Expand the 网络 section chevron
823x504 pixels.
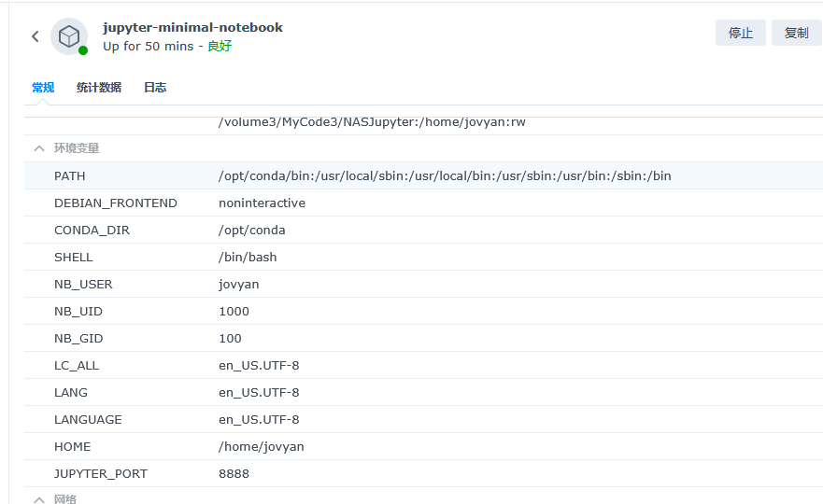tap(39, 499)
